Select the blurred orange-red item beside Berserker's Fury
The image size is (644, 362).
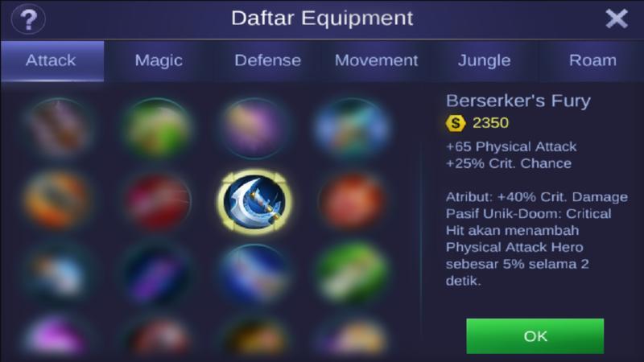click(352, 201)
